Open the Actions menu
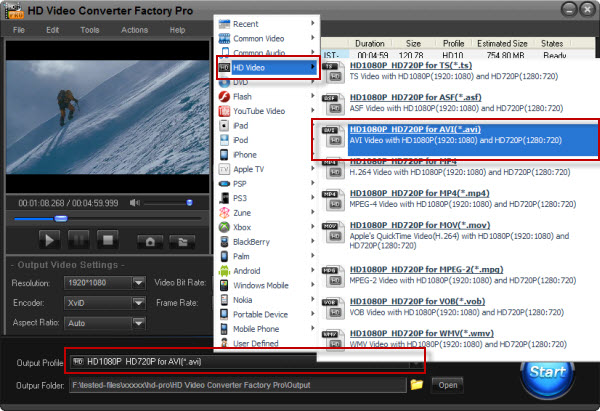The height and width of the screenshot is (411, 600). (134, 30)
